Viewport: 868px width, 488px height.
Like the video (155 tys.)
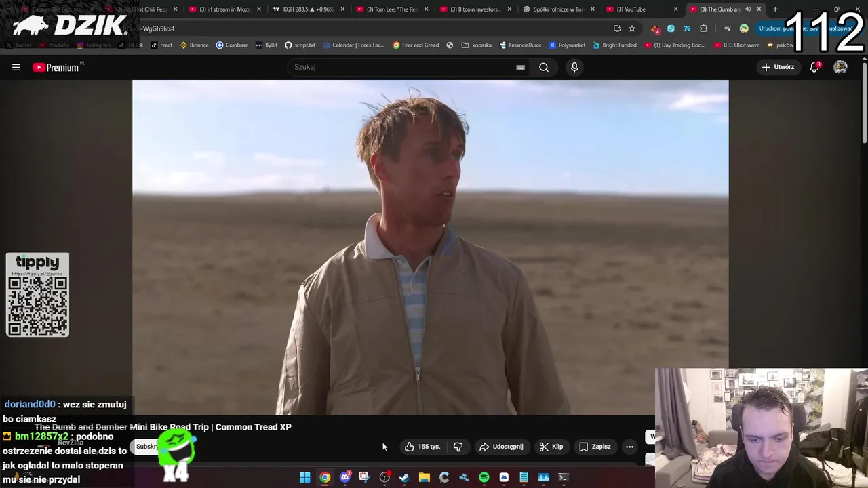(x=422, y=447)
